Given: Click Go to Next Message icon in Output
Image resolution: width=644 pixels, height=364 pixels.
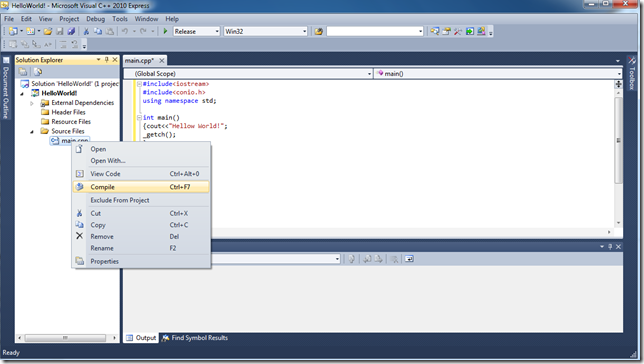Looking at the screenshot, I should pos(379,259).
